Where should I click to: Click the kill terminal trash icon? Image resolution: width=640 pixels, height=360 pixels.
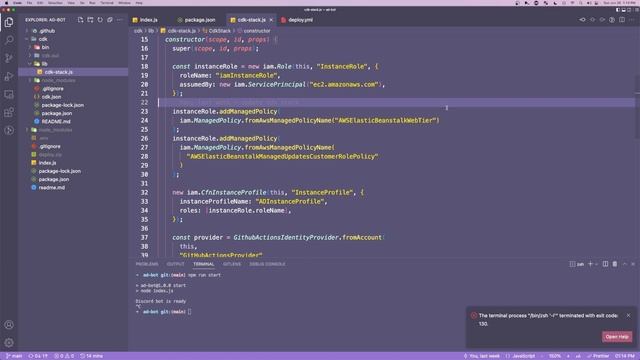point(615,264)
